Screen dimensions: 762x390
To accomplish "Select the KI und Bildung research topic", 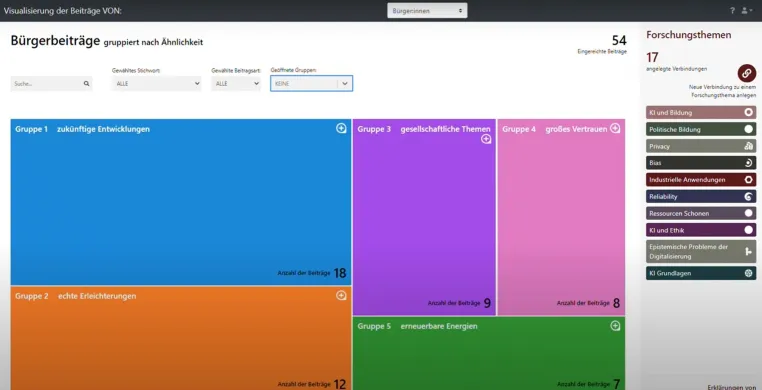I will [x=701, y=112].
